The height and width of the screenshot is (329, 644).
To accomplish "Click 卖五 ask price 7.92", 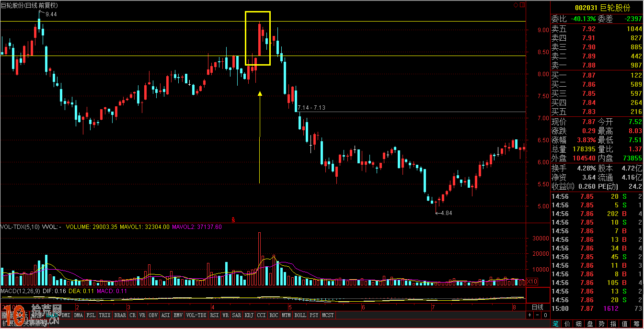I will pos(588,29).
